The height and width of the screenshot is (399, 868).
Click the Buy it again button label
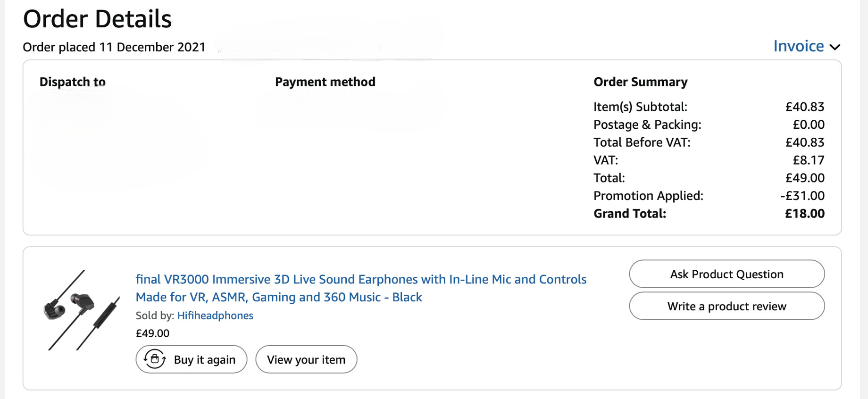tap(204, 360)
